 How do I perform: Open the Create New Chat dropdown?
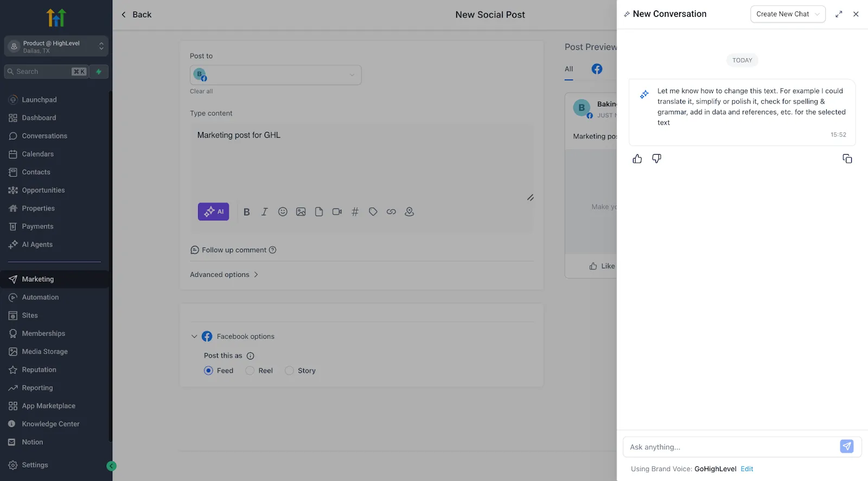[788, 14]
